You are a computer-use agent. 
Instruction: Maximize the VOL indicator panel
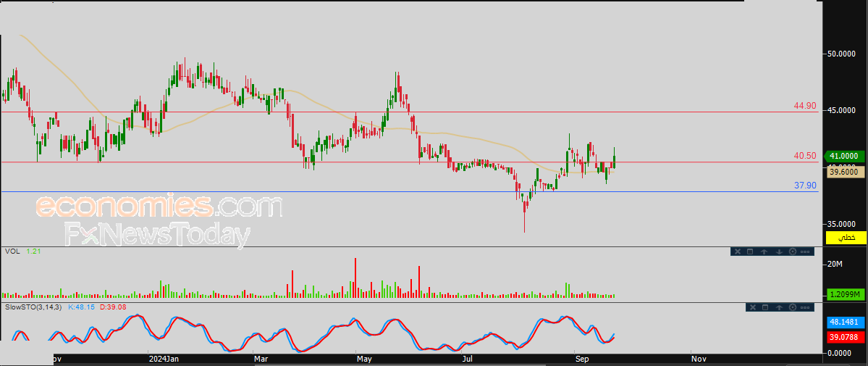751,251
